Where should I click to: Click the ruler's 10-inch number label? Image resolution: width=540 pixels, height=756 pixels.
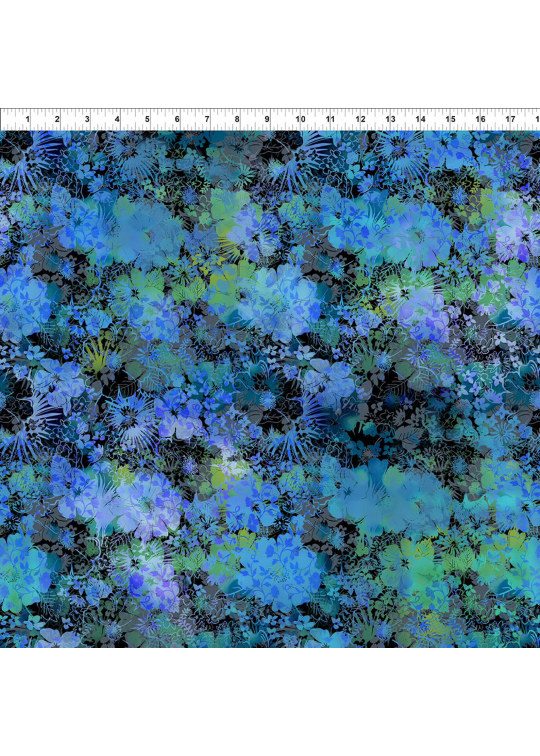pos(301,119)
